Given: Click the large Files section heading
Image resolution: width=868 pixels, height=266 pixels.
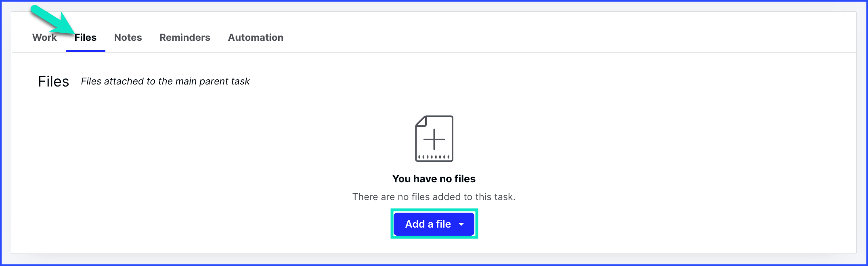Looking at the screenshot, I should click(x=54, y=81).
